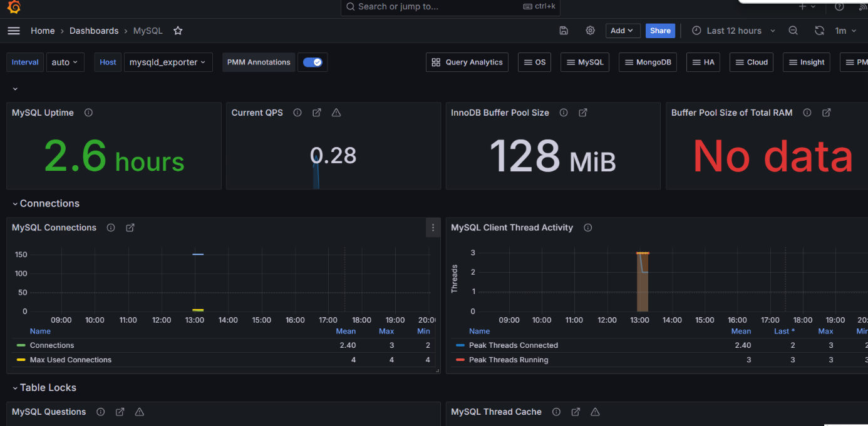Open the OS dashboards menu
Screen dimensions: 868x426
click(x=534, y=62)
